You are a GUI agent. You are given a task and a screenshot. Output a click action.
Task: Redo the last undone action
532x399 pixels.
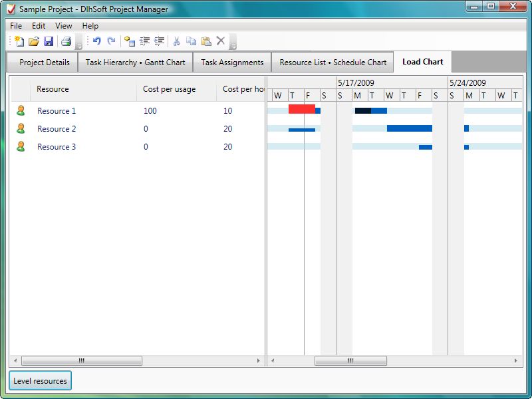(111, 41)
